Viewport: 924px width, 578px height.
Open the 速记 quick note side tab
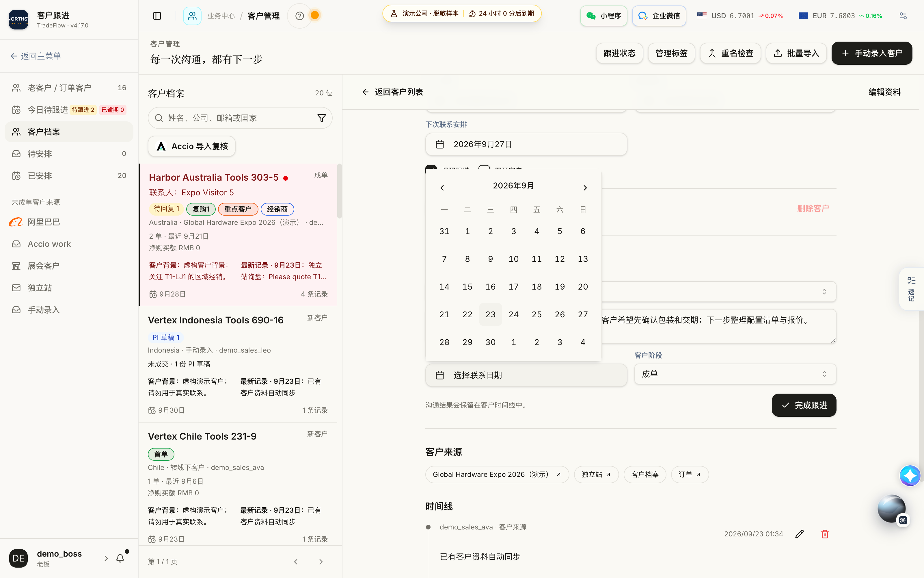pos(911,289)
